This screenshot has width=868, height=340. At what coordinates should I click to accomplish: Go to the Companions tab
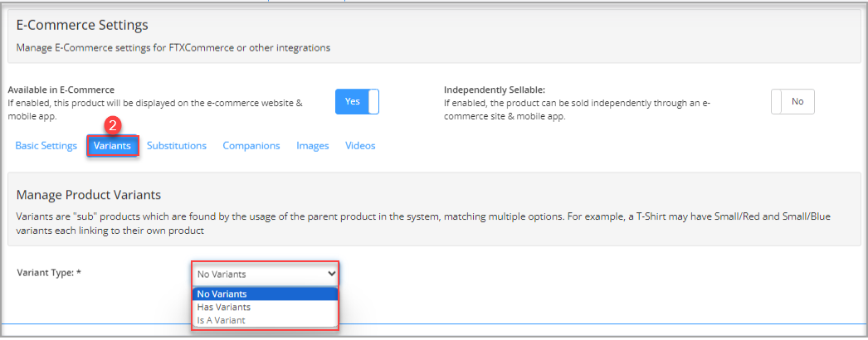(251, 146)
